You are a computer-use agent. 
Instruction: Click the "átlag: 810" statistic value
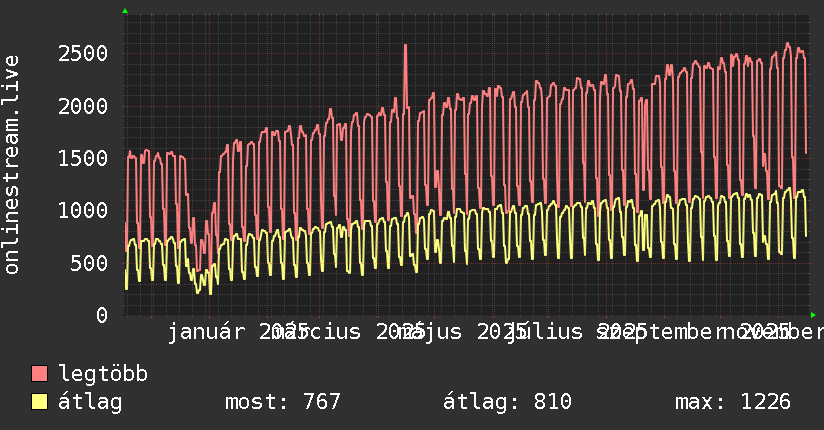coord(507,402)
